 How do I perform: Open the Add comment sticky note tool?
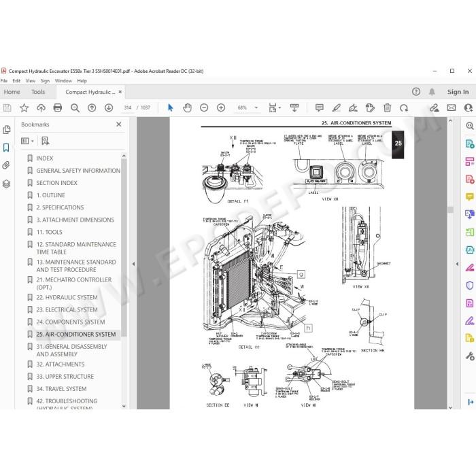(x=320, y=107)
